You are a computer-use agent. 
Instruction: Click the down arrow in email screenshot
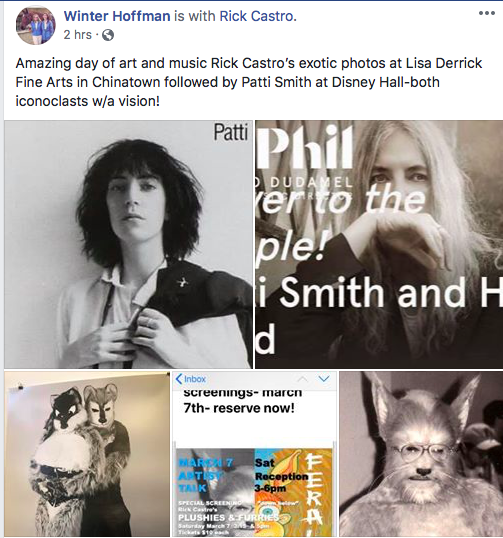click(x=324, y=379)
